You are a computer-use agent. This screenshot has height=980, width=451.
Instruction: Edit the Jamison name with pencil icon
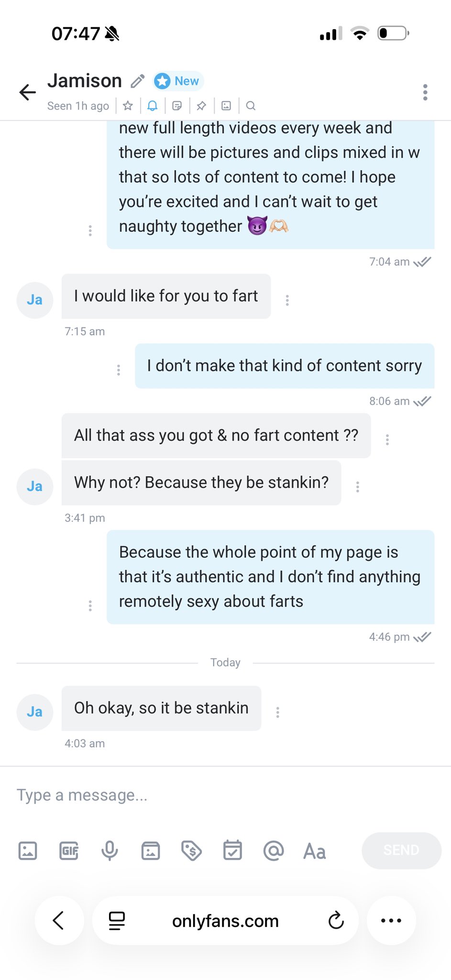click(x=137, y=81)
